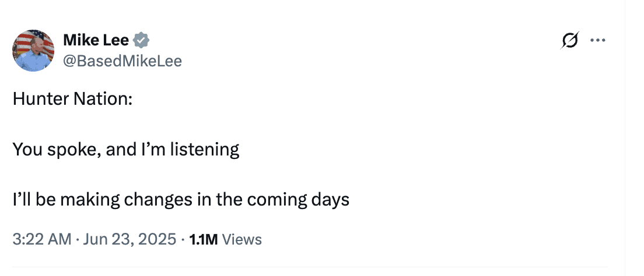Click the word "spoke" in the tweet

(x=66, y=150)
